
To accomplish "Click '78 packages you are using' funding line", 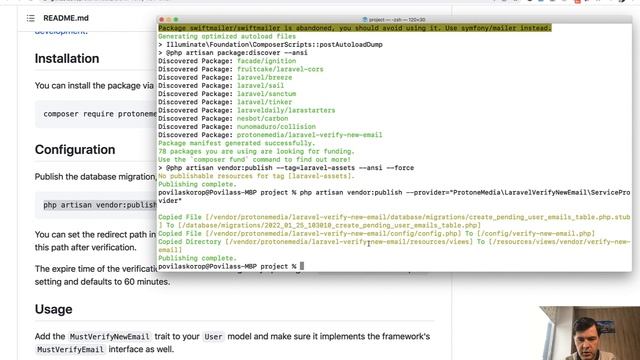I will coord(256,151).
